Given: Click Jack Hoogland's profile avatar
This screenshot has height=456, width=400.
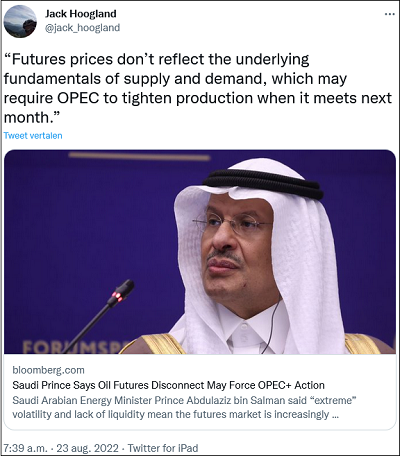Looking at the screenshot, I should pos(20,21).
